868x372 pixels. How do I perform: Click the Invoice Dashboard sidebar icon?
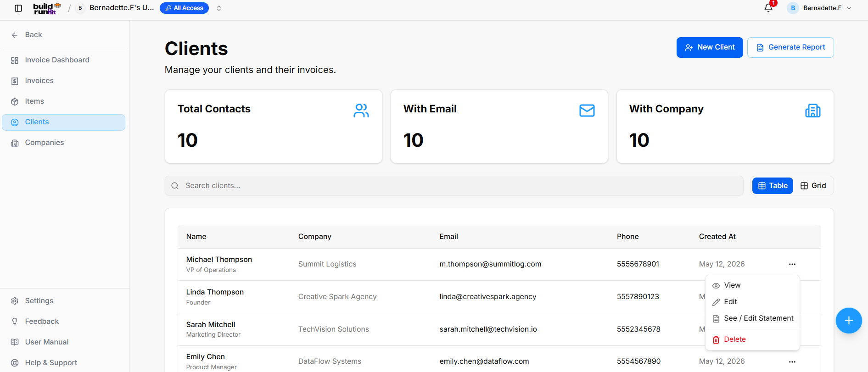[15, 61]
